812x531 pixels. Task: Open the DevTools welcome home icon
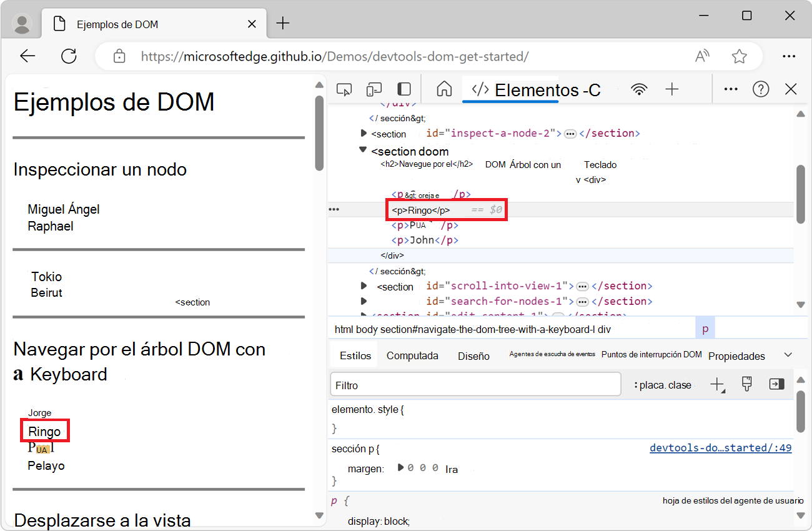pyautogui.click(x=443, y=89)
